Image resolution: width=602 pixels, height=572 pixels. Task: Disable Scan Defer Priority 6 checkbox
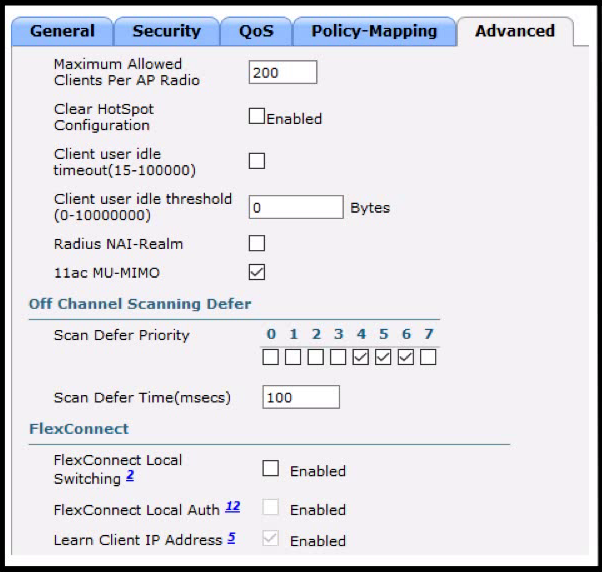click(x=406, y=357)
